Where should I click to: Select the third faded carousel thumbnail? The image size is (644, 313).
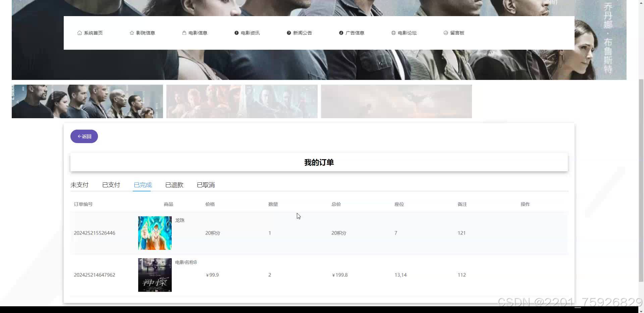coord(396,101)
